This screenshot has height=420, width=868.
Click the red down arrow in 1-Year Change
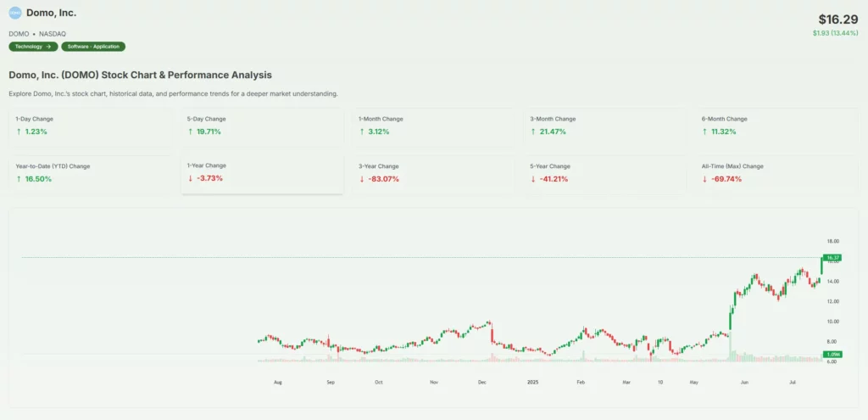coord(190,178)
